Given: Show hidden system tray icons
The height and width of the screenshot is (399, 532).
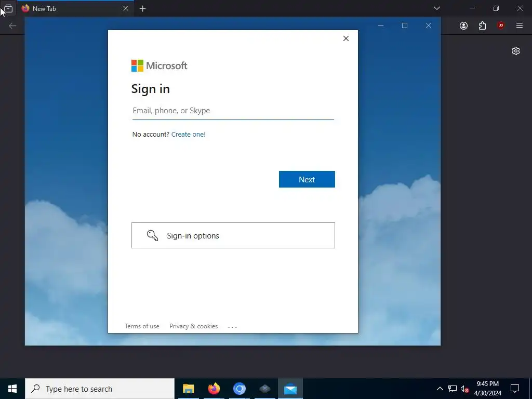Looking at the screenshot, I should pos(440,389).
